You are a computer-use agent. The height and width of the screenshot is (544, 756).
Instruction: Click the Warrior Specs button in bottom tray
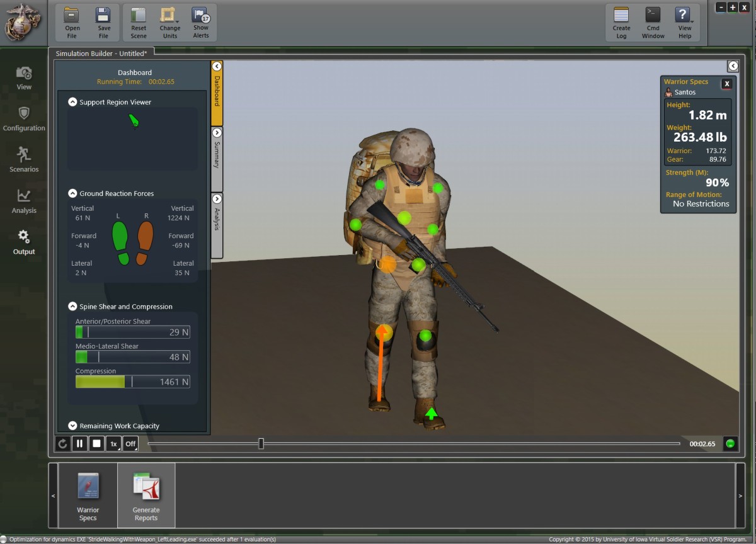(x=88, y=496)
